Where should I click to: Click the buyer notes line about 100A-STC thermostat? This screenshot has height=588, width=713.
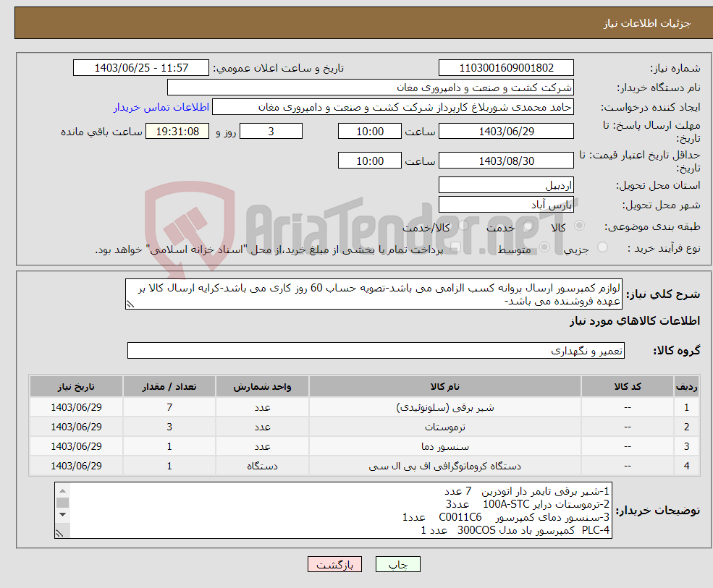click(527, 504)
